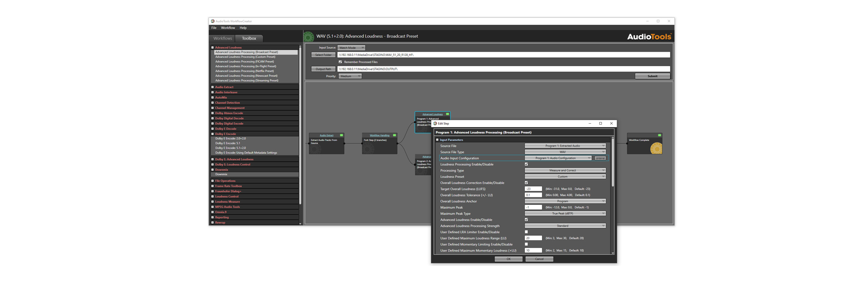This screenshot has width=868, height=282.
Task: Open the Input Source Watch Mode dropdown
Action: (x=351, y=48)
